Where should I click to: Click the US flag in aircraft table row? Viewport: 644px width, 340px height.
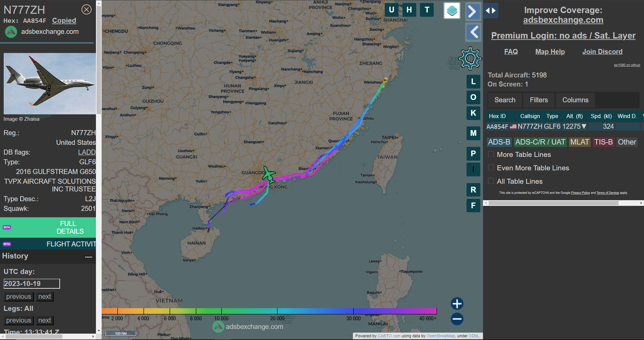513,126
